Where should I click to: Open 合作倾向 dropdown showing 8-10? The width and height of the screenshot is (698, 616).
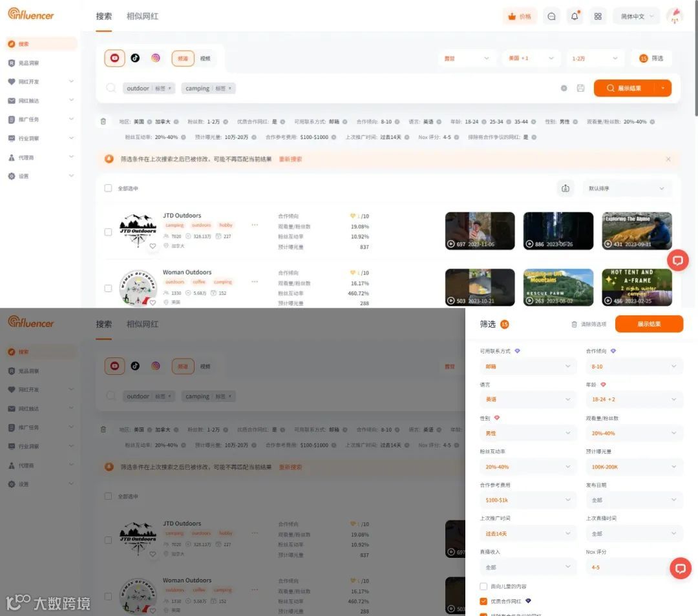(634, 366)
